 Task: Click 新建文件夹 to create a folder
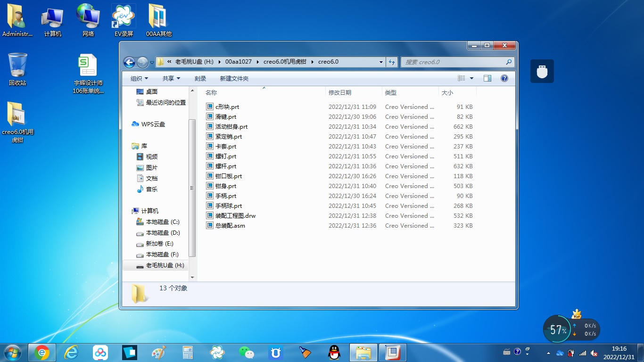coord(234,79)
